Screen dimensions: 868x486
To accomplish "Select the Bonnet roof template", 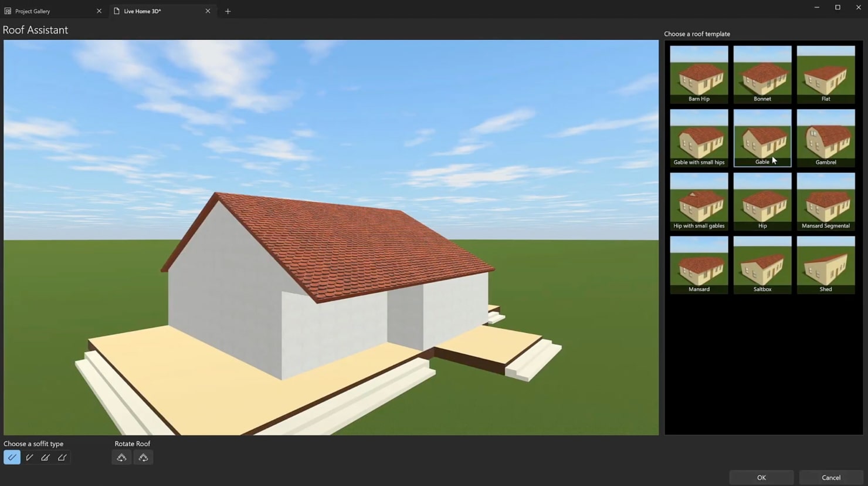I will coord(762,75).
